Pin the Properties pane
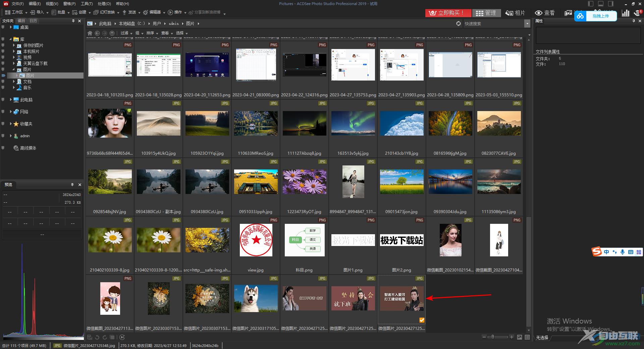 coord(634,21)
